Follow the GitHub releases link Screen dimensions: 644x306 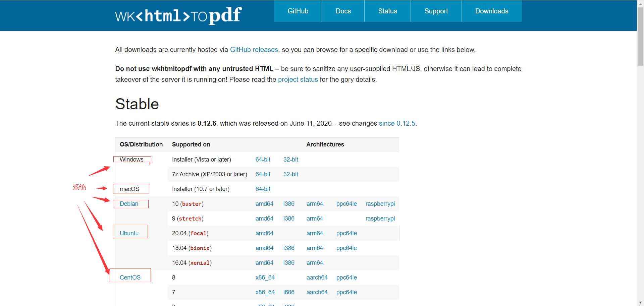tap(254, 50)
